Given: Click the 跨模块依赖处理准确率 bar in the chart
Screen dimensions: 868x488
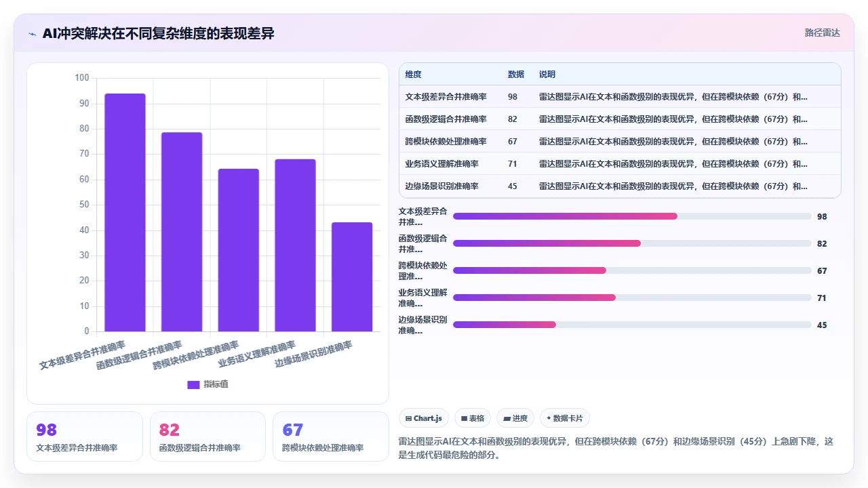Looking at the screenshot, I should 239,250.
